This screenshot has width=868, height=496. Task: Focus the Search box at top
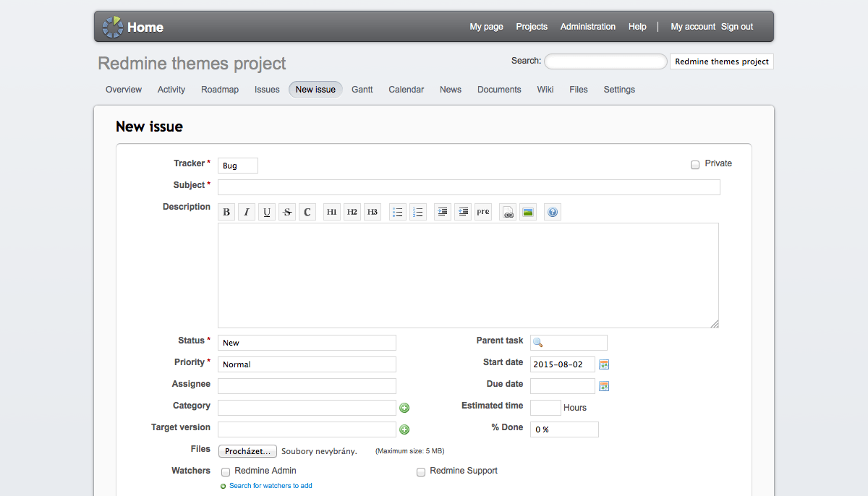[605, 61]
